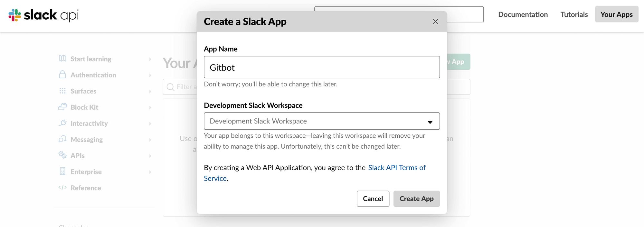Viewport: 644px width, 227px height.
Task: Expand the Block Kit section arrow
Action: [x=150, y=107]
